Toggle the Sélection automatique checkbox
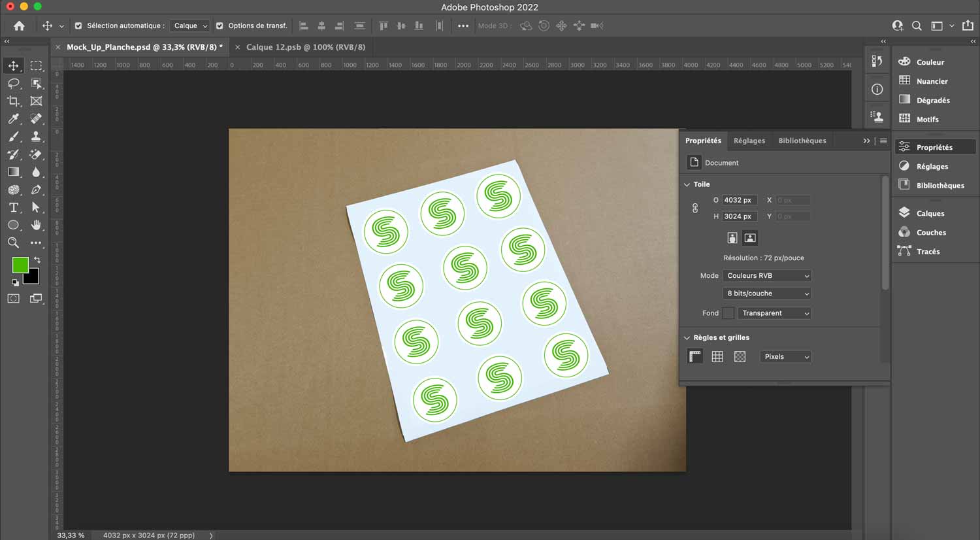This screenshot has width=980, height=540. click(78, 25)
